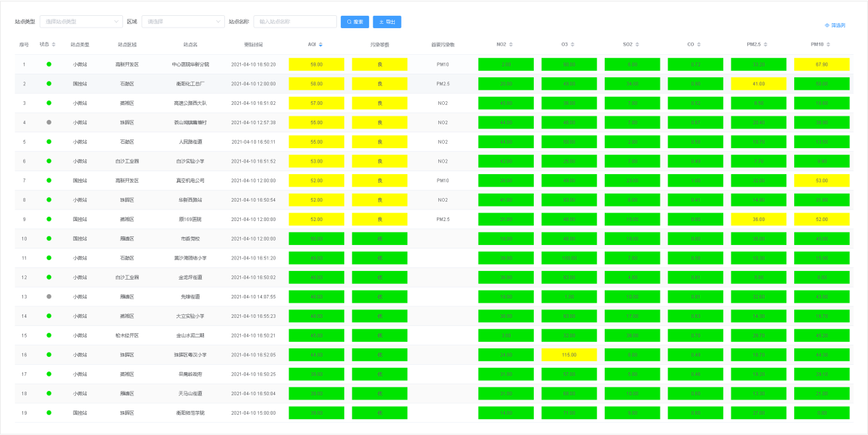Click the blue 导出 export button
Viewport: 868px width, 435px height.
pyautogui.click(x=387, y=22)
